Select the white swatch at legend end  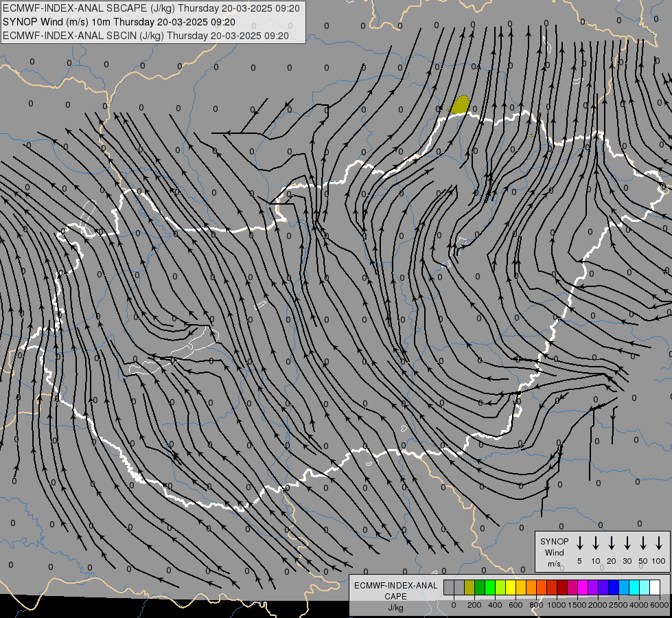click(x=654, y=587)
